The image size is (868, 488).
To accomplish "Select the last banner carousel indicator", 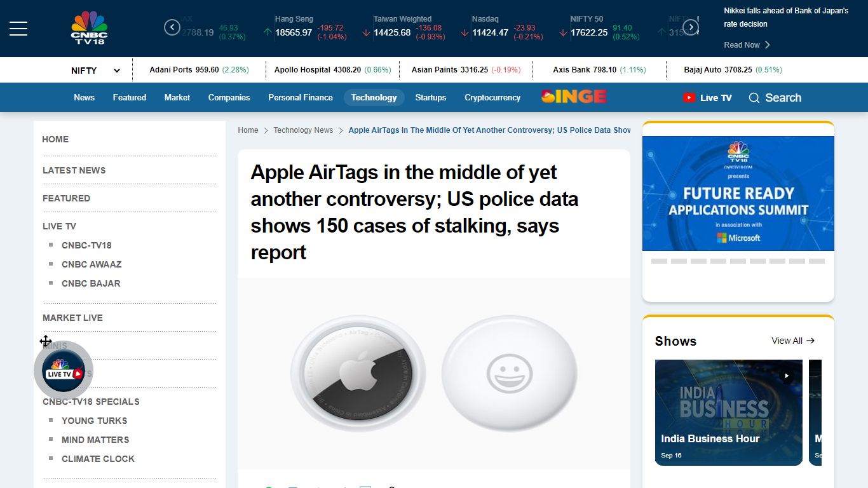I will pos(817,261).
